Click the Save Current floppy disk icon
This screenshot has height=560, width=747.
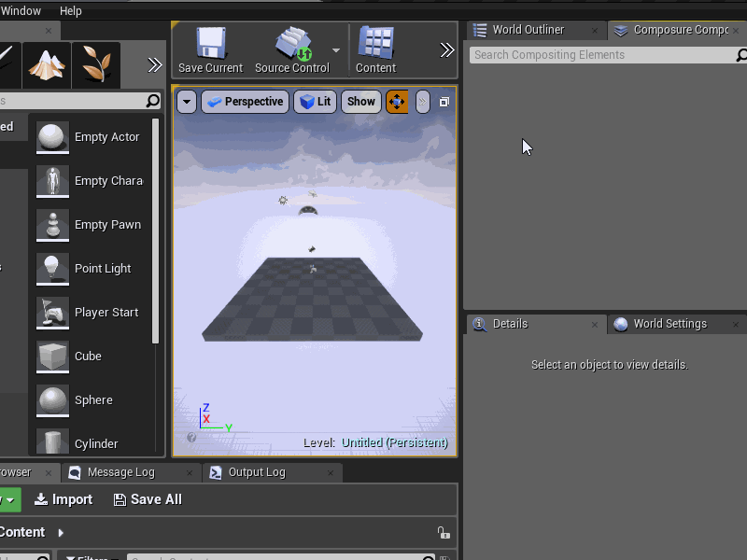point(209,44)
